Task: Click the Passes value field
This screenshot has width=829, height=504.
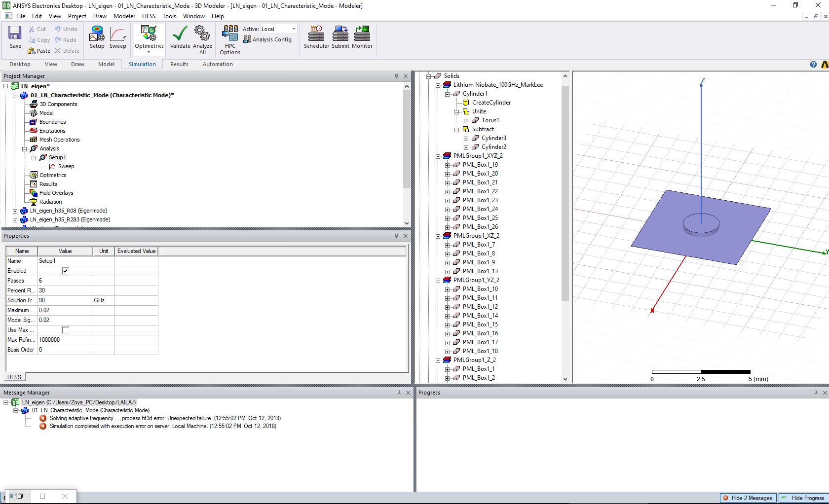Action: coord(65,281)
